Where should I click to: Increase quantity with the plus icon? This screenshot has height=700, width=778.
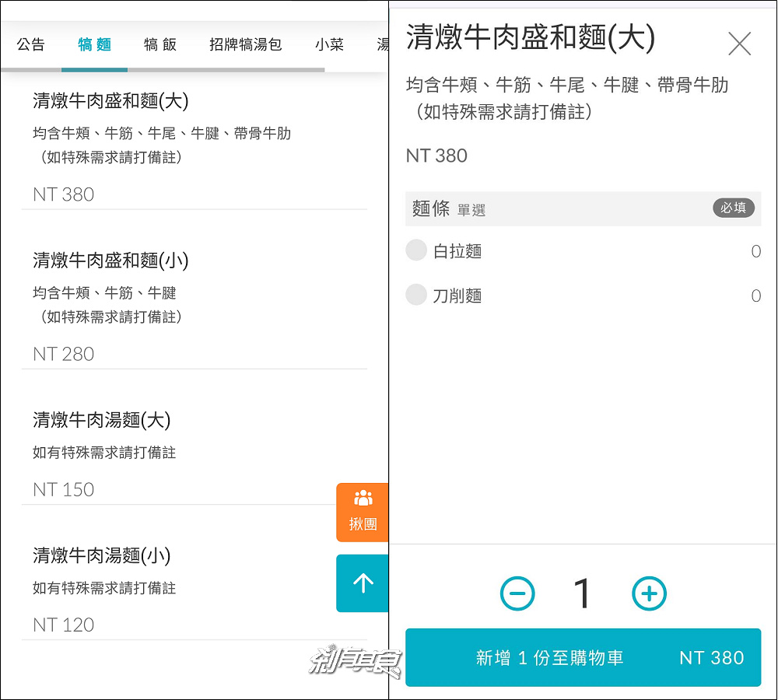pos(649,594)
